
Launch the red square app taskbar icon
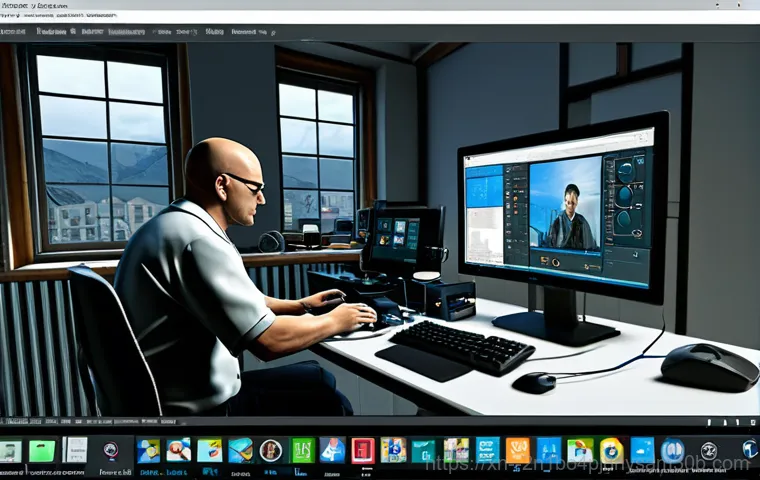click(362, 450)
